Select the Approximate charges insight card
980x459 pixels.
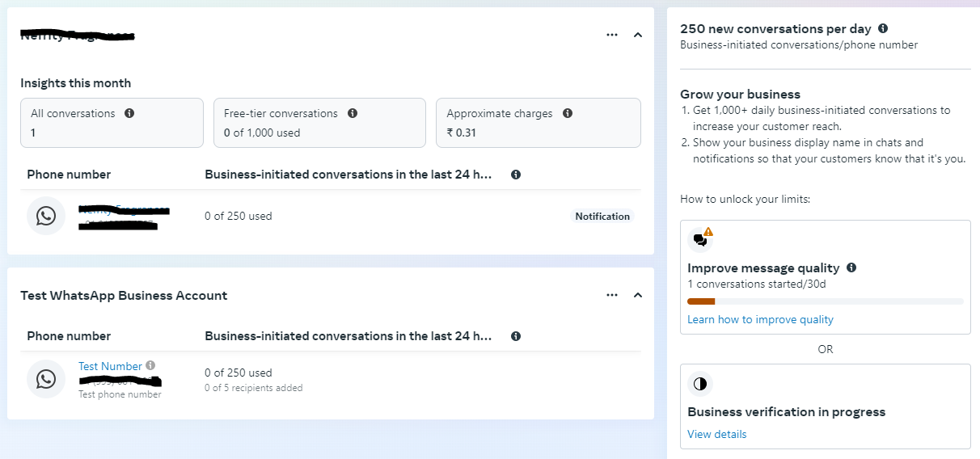coord(539,123)
